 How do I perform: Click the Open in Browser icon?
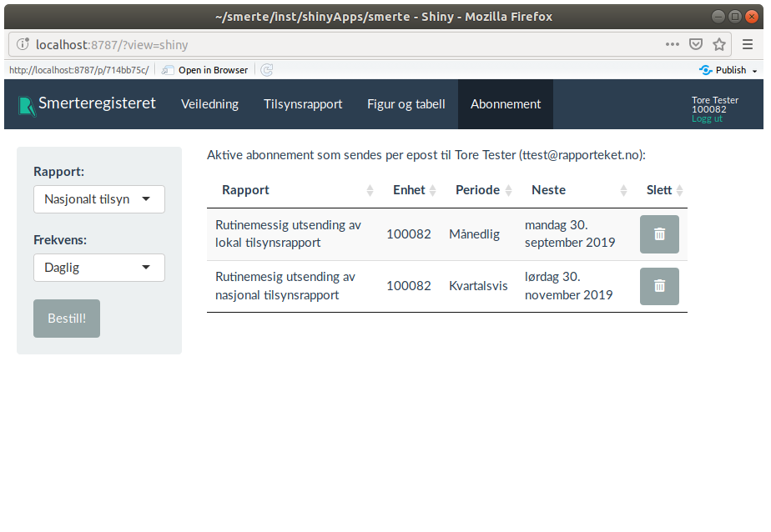coord(168,70)
